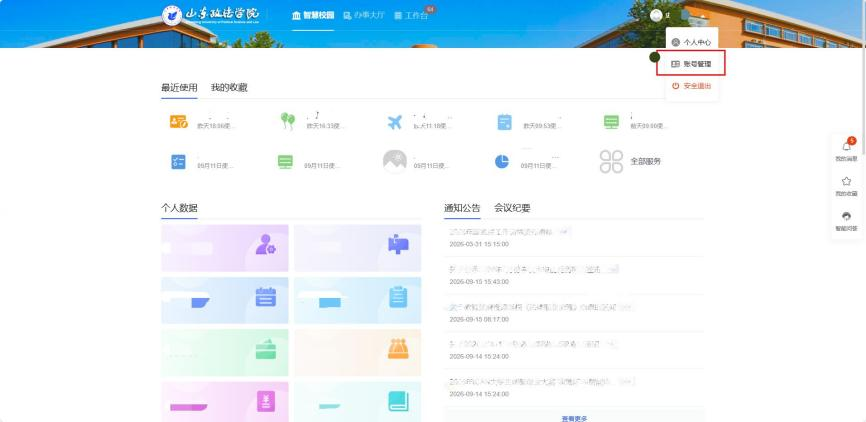Open the blue pie chart service icon
This screenshot has width=866, height=422.
pyautogui.click(x=502, y=162)
